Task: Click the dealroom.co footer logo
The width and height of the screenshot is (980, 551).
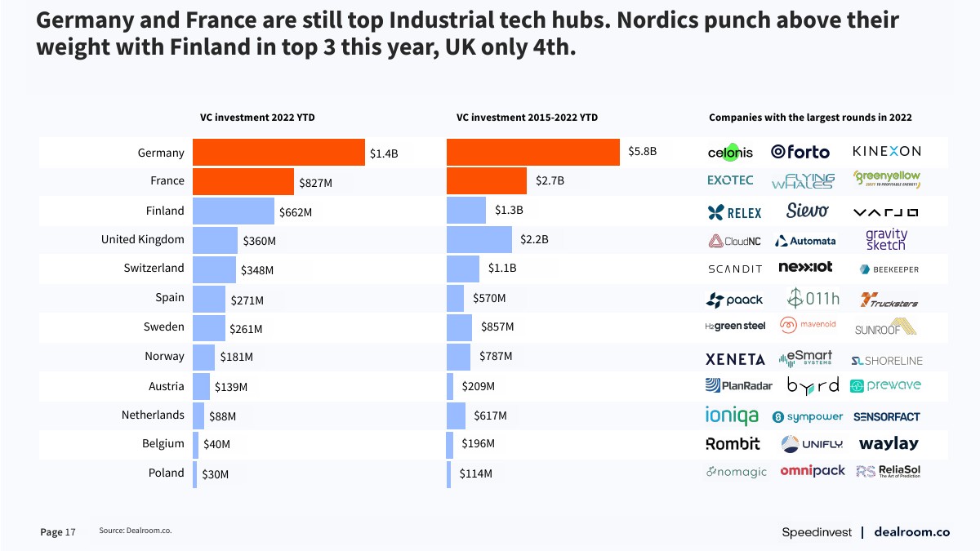Action: [x=911, y=531]
